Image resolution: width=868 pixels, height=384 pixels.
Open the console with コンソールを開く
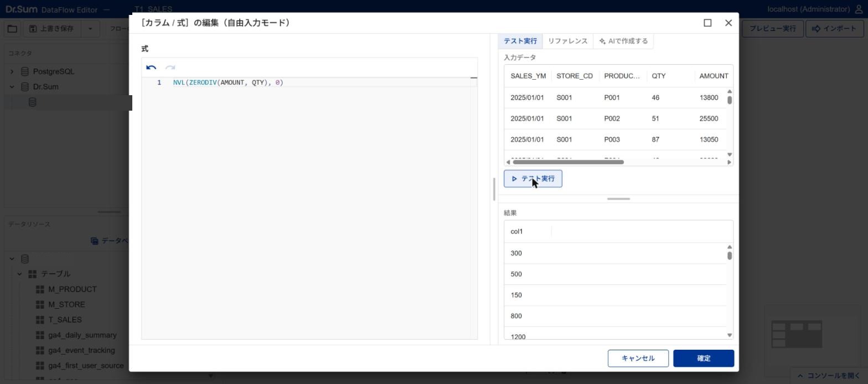pyautogui.click(x=828, y=376)
